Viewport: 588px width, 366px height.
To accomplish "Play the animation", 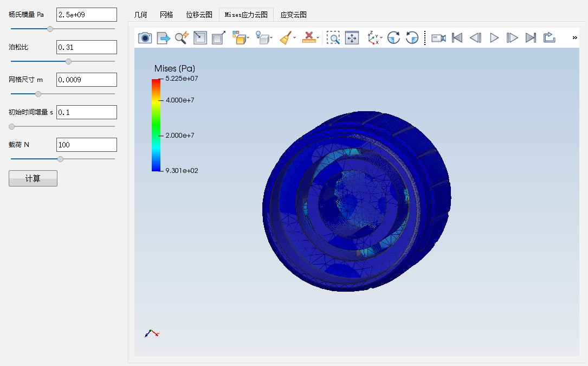I will pos(494,38).
